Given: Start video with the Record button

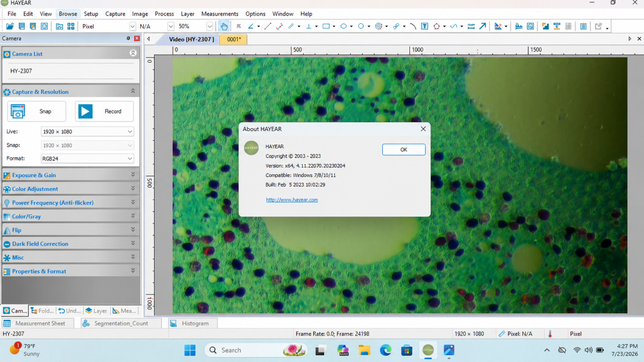Looking at the screenshot, I should tap(104, 111).
